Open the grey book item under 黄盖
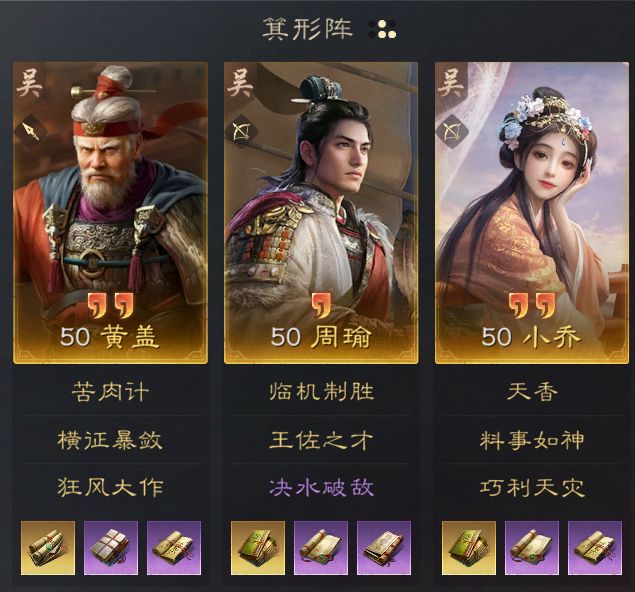The image size is (635, 592). pos(111,548)
